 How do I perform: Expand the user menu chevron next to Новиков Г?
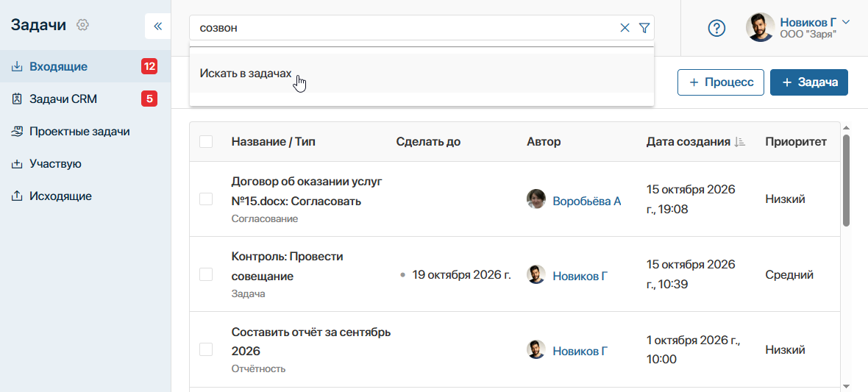coord(845,22)
